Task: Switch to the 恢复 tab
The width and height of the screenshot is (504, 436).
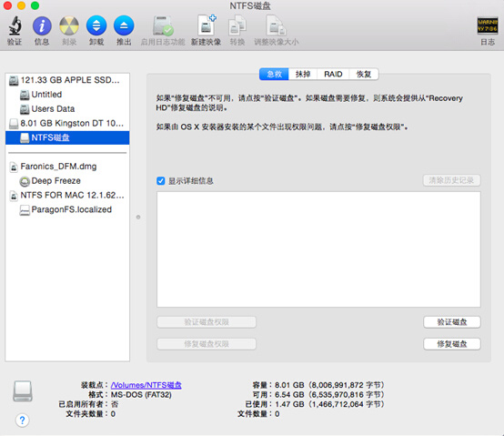Action: click(364, 75)
